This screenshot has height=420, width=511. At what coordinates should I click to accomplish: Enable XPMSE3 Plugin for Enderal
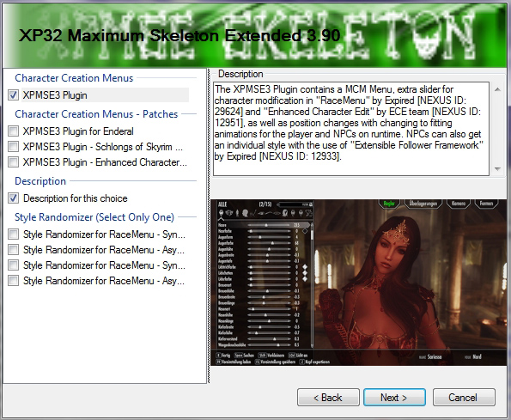pyautogui.click(x=13, y=131)
